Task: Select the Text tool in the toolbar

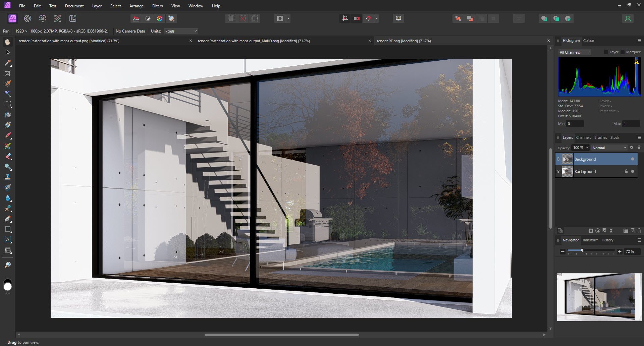Action: [8, 240]
